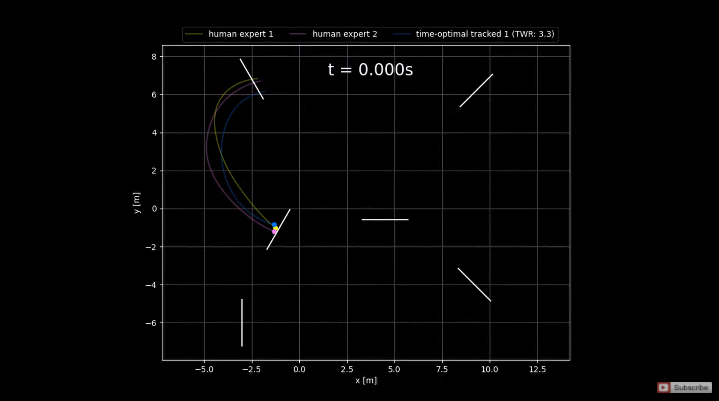This screenshot has height=401, width=719.
Task: Click the olive line swatch in legend
Action: coord(194,34)
